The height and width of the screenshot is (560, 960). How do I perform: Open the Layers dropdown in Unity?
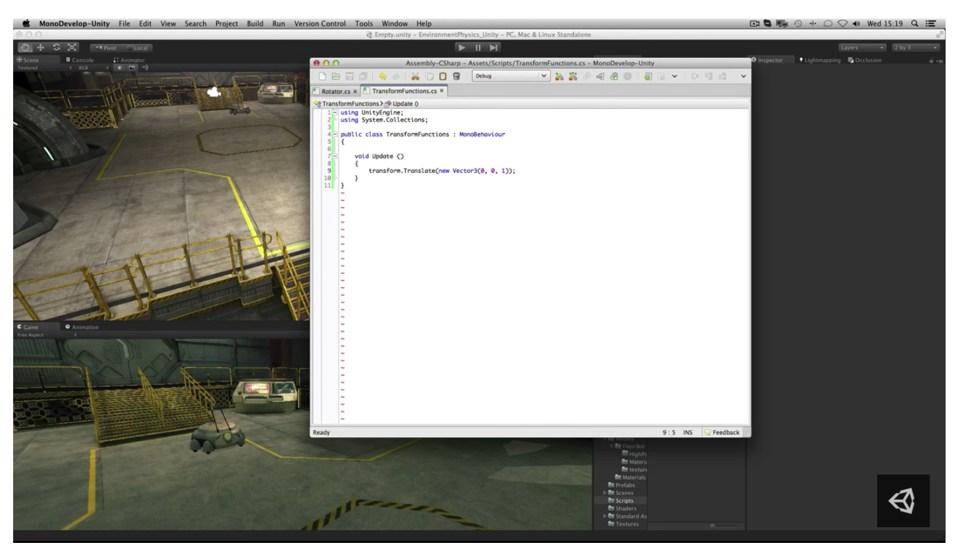[862, 47]
